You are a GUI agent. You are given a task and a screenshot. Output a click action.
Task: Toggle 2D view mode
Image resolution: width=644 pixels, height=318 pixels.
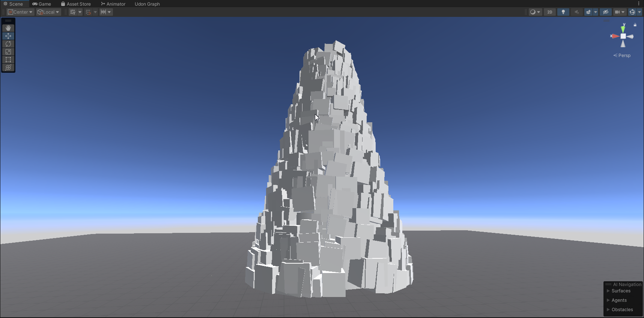point(550,12)
